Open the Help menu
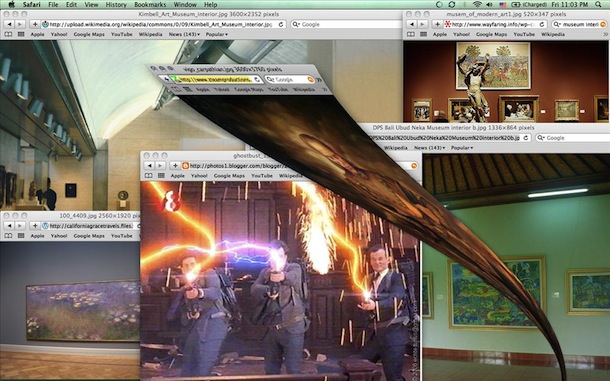The height and width of the screenshot is (381, 610). (210, 5)
